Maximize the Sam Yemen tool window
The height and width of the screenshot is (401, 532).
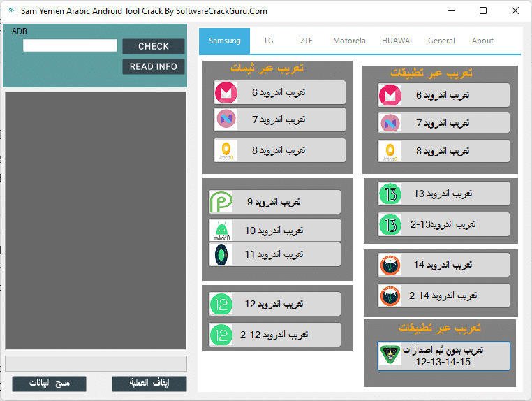pyautogui.click(x=483, y=11)
